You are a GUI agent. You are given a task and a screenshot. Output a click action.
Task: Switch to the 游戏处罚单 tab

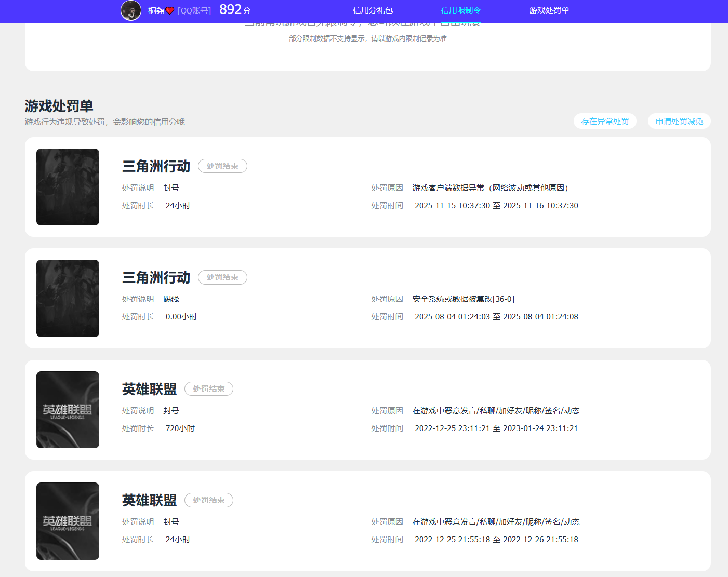point(549,10)
